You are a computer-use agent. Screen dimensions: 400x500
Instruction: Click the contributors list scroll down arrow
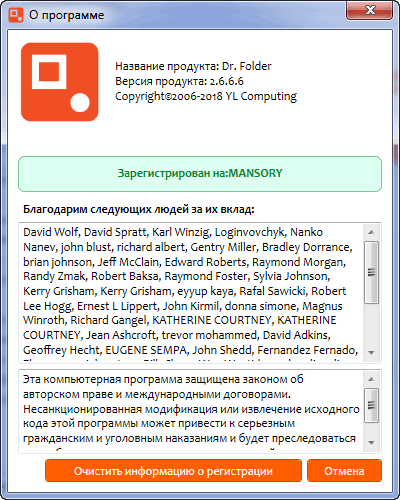coord(371,352)
